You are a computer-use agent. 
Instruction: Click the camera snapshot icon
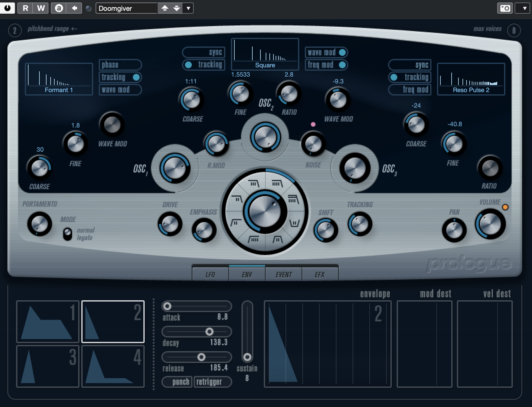pos(505,8)
